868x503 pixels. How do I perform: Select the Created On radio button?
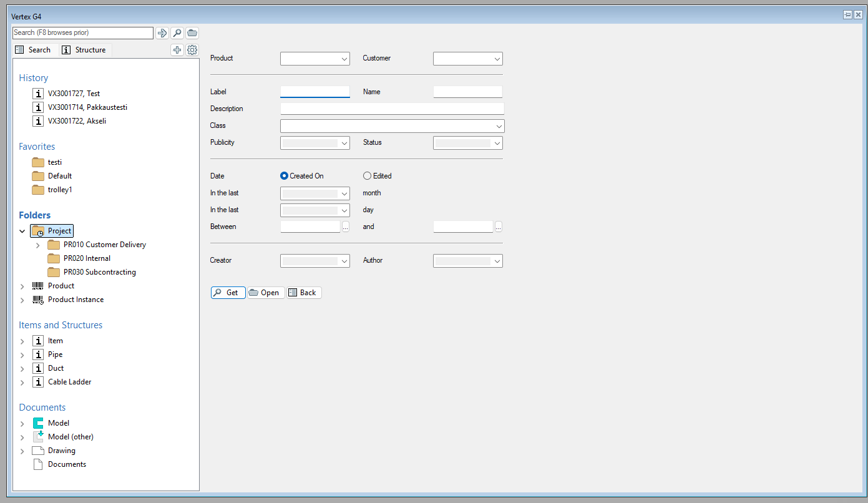[285, 176]
